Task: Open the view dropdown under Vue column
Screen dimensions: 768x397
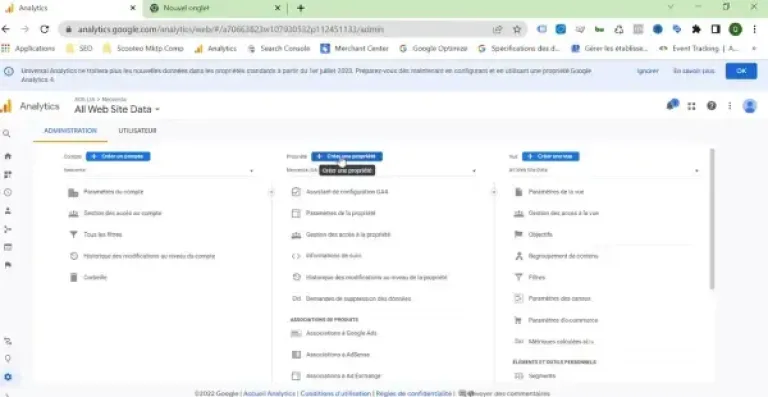Action: 603,170
